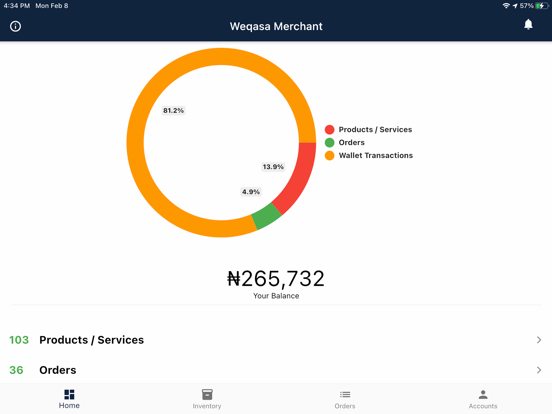Switch to the Inventory tab
552x414 pixels.
207,399
